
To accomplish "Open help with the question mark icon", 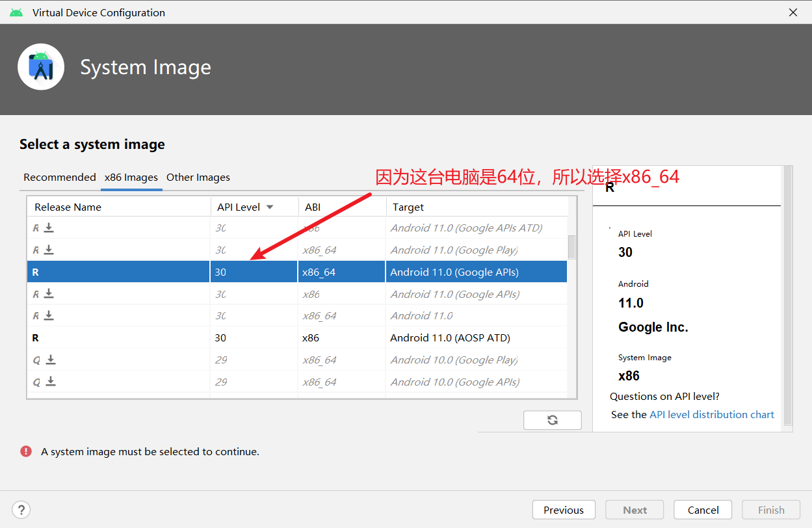I will 21,510.
